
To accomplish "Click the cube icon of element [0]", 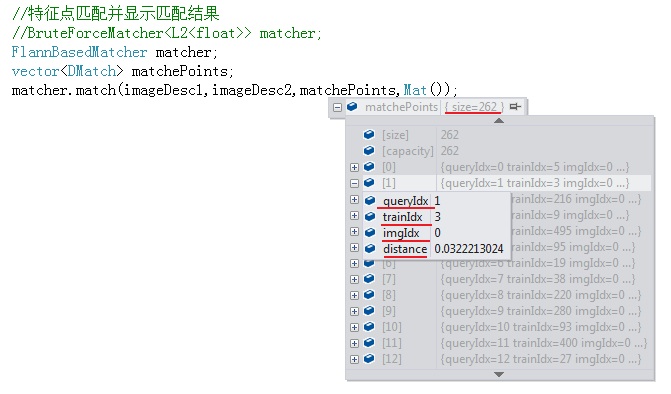I will click(x=369, y=166).
